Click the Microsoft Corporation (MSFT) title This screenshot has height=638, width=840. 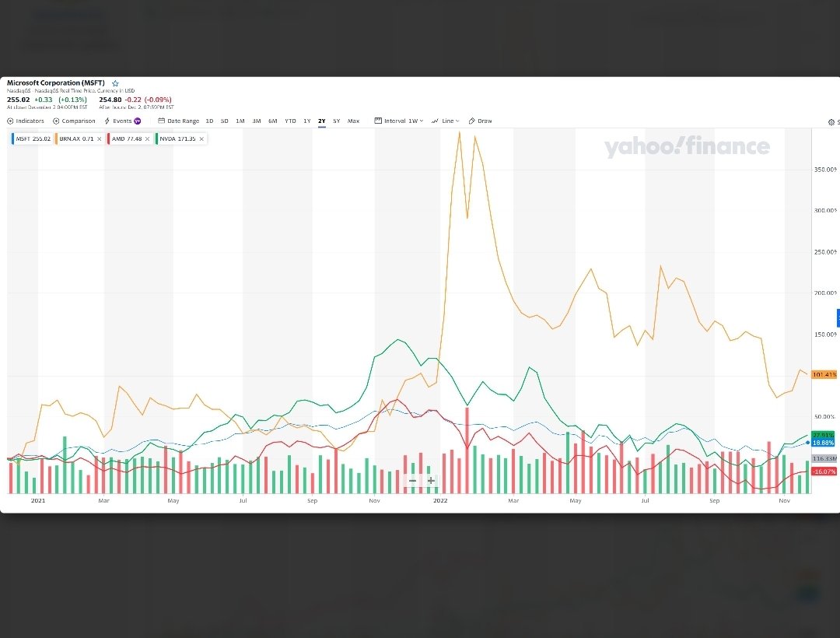click(56, 83)
